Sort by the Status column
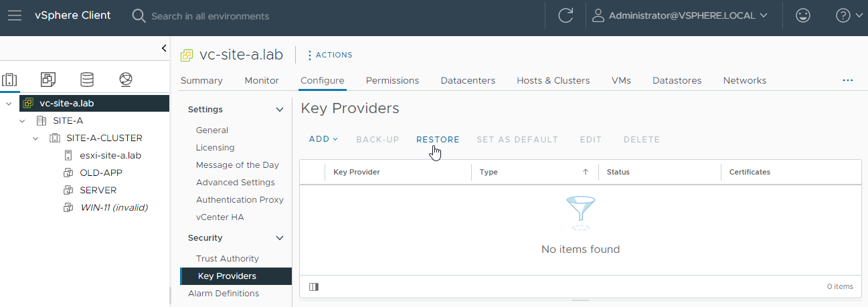The width and height of the screenshot is (868, 307). [x=618, y=172]
